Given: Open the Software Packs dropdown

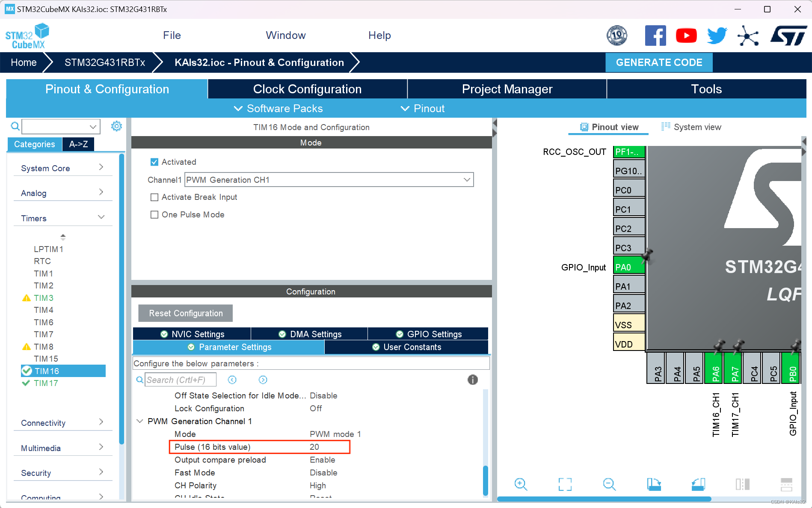Looking at the screenshot, I should click(278, 109).
